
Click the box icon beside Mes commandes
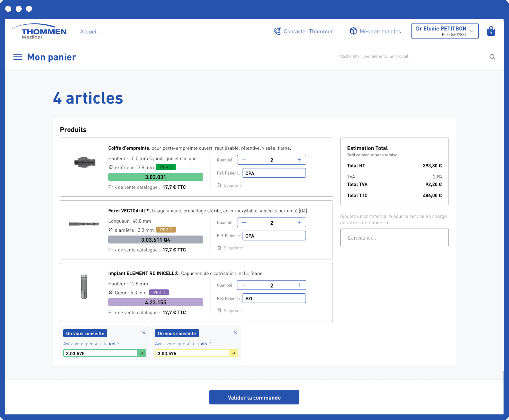point(353,31)
